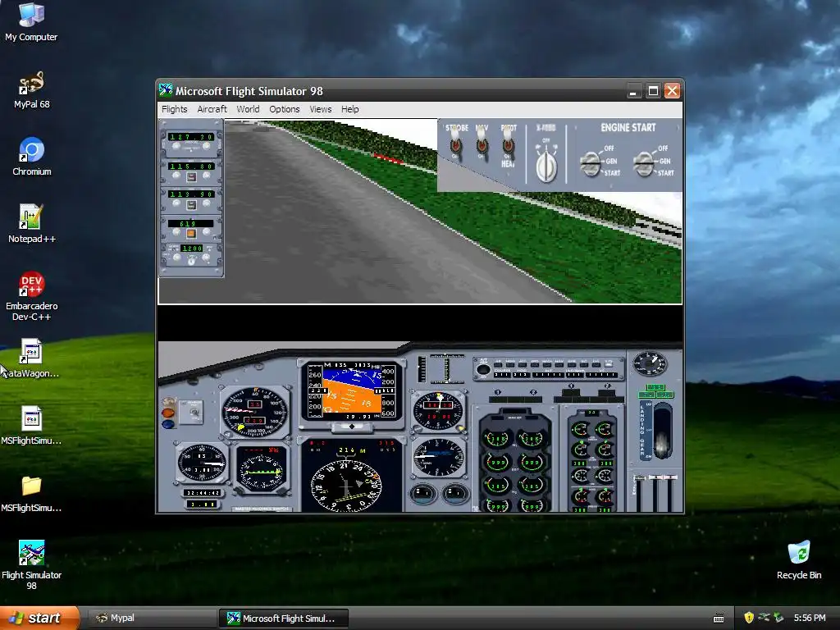Screen dimensions: 840x630
Task: Click the top-left engine gauge
Action: coord(496,439)
